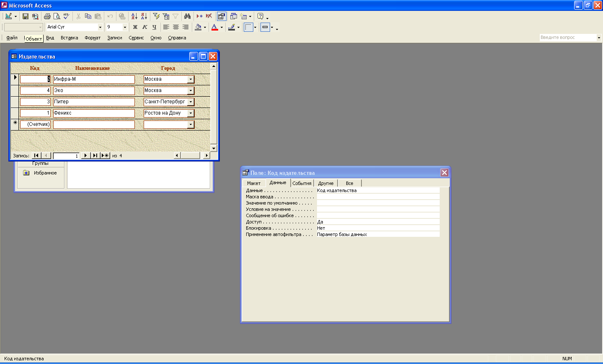The width and height of the screenshot is (603, 364).
Task: Toggle underline formatting (Ч)
Action: pyautogui.click(x=154, y=27)
